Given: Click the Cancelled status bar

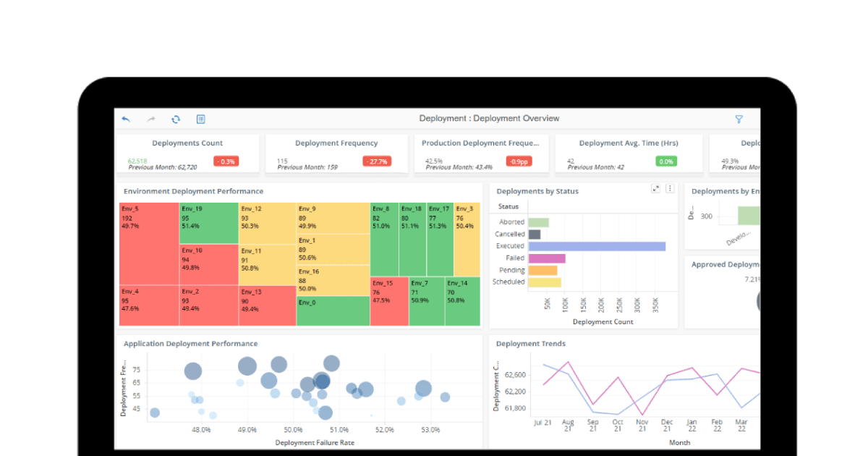Looking at the screenshot, I should click(x=535, y=235).
